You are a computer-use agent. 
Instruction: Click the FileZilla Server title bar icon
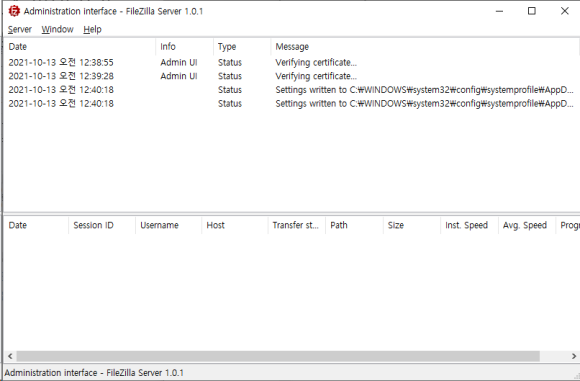coord(14,11)
